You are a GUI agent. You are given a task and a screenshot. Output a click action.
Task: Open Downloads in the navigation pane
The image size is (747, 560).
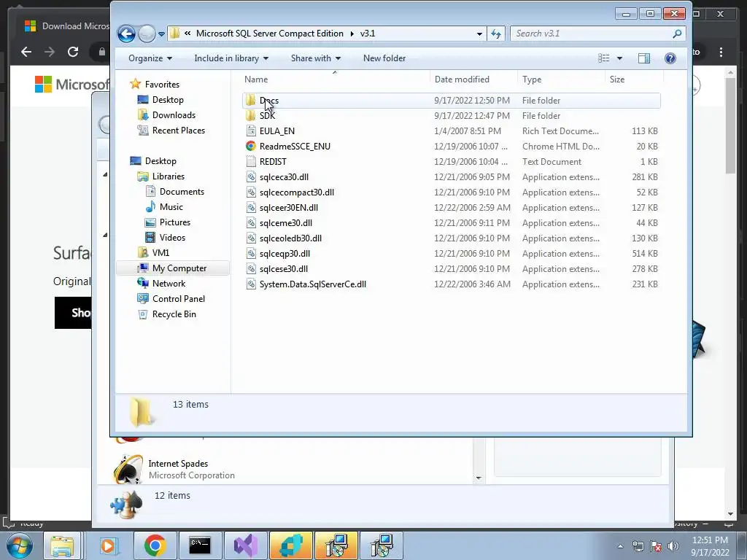click(174, 114)
